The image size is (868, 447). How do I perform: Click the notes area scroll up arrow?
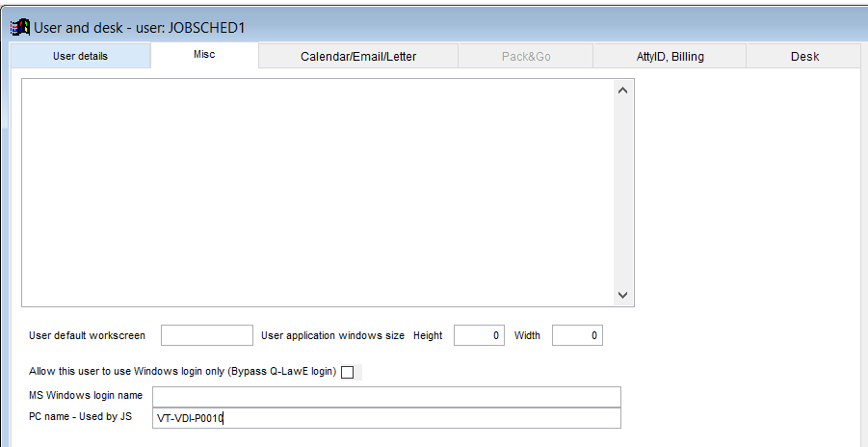(622, 91)
